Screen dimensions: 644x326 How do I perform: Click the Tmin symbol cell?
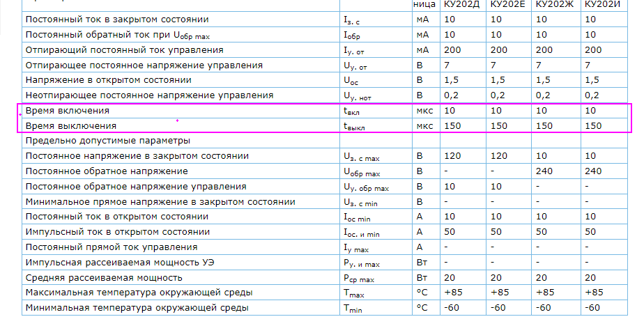[353, 309]
